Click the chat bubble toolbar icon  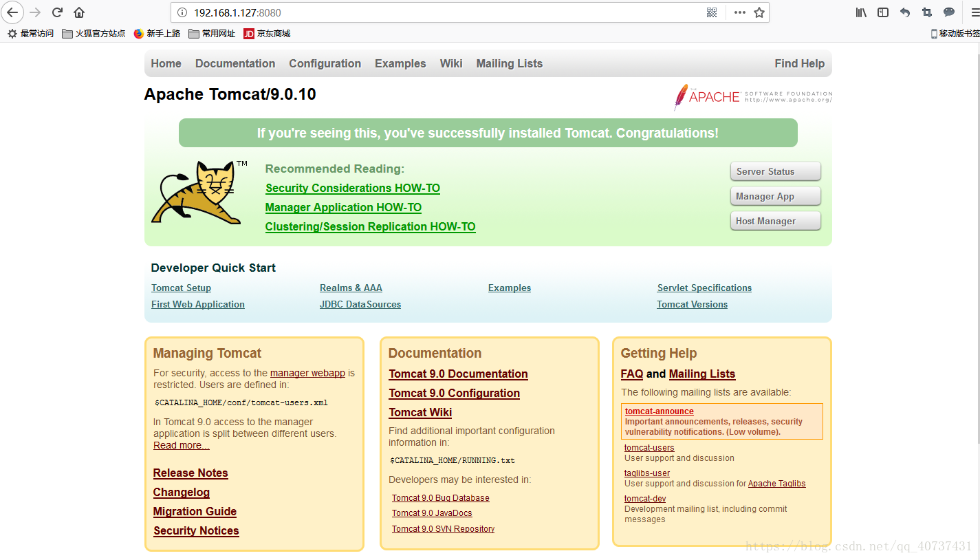click(x=949, y=12)
